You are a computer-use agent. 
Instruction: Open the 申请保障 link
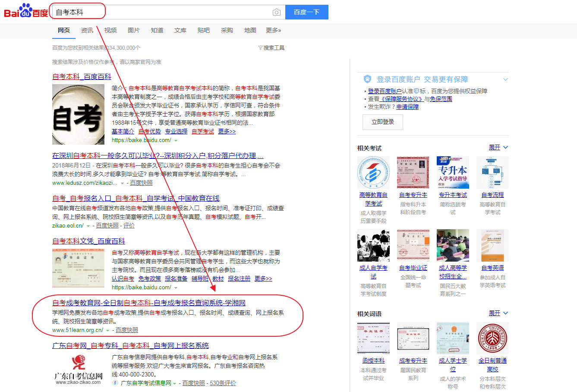pos(407,107)
